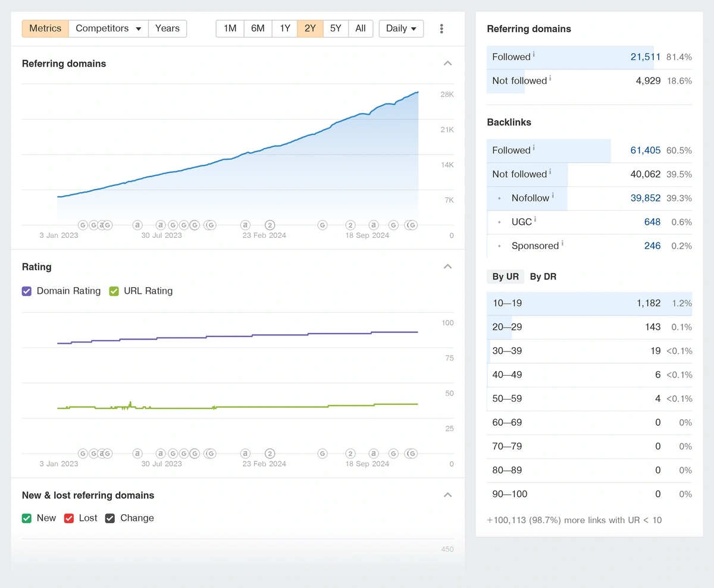Click the 10—19 UR range row

tap(590, 303)
